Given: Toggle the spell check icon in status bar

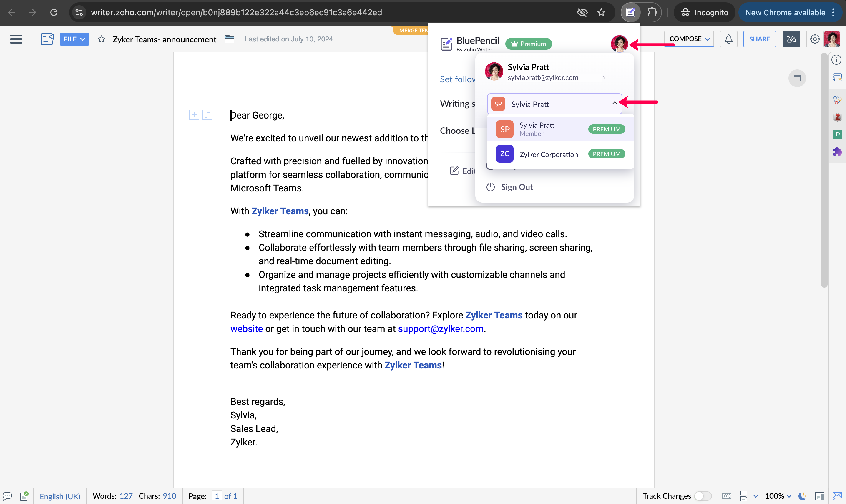Looking at the screenshot, I should [x=24, y=496].
